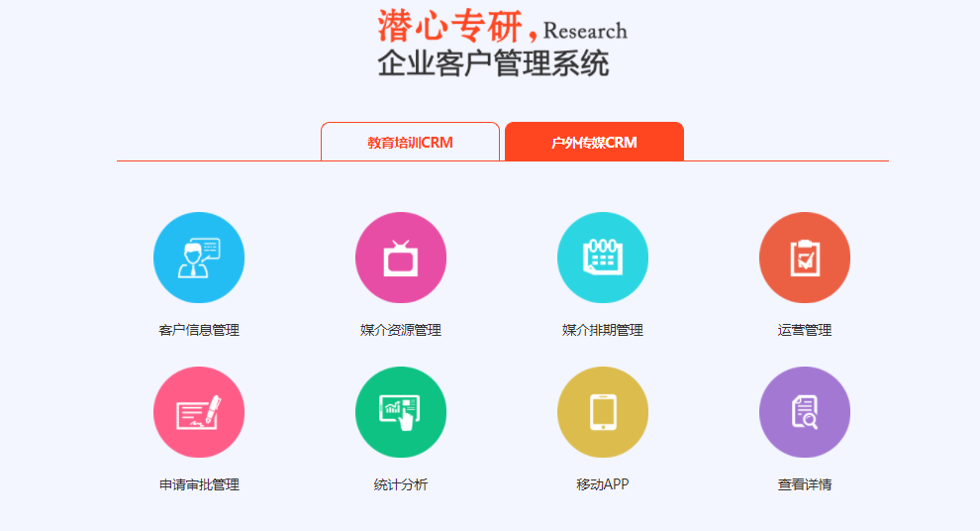
Task: Select the calendar 媒介排期管理 icon
Action: point(603,258)
